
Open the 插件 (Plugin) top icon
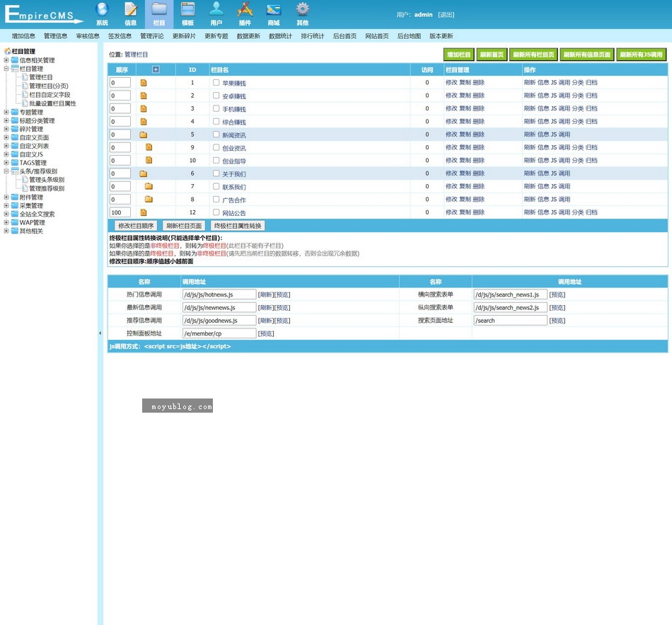[245, 13]
